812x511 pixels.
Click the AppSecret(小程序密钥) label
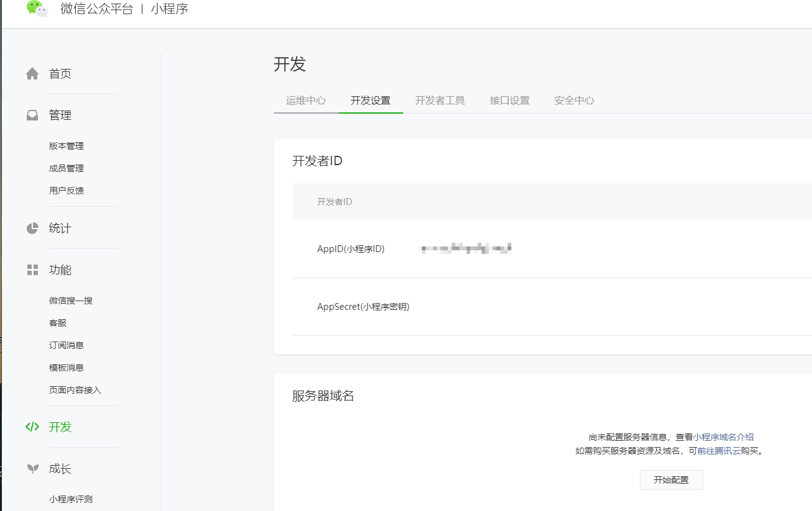coord(363,307)
